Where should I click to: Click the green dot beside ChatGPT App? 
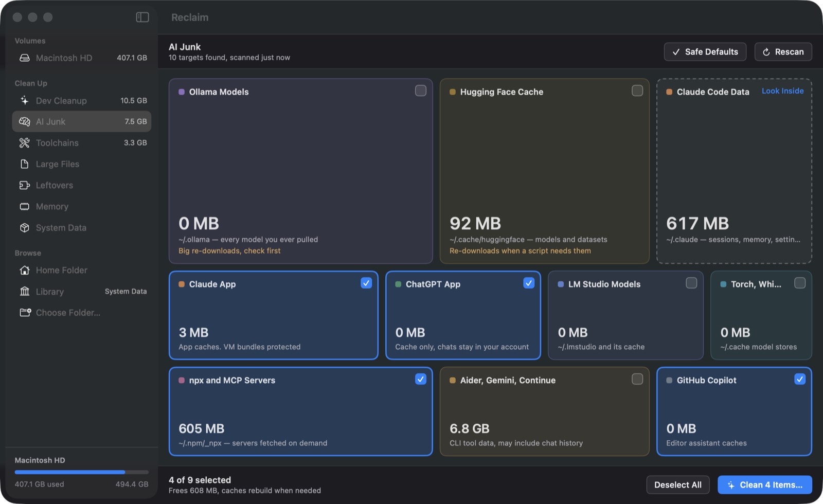coord(398,284)
